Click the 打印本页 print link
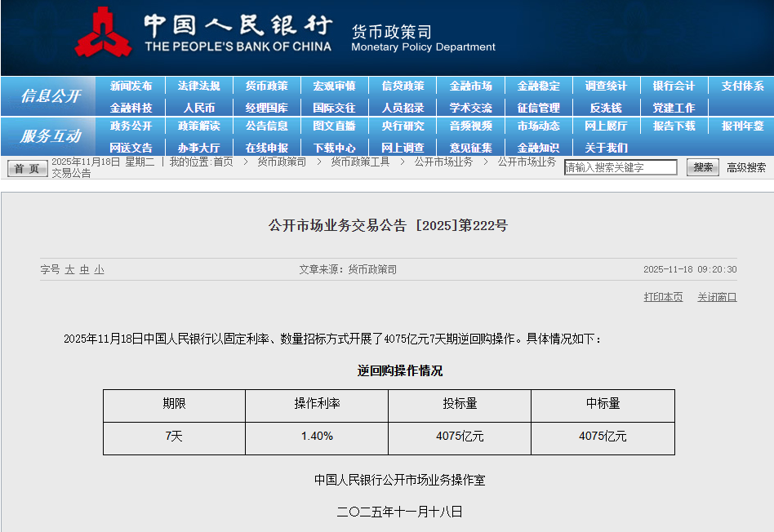The height and width of the screenshot is (532, 774). [x=663, y=297]
